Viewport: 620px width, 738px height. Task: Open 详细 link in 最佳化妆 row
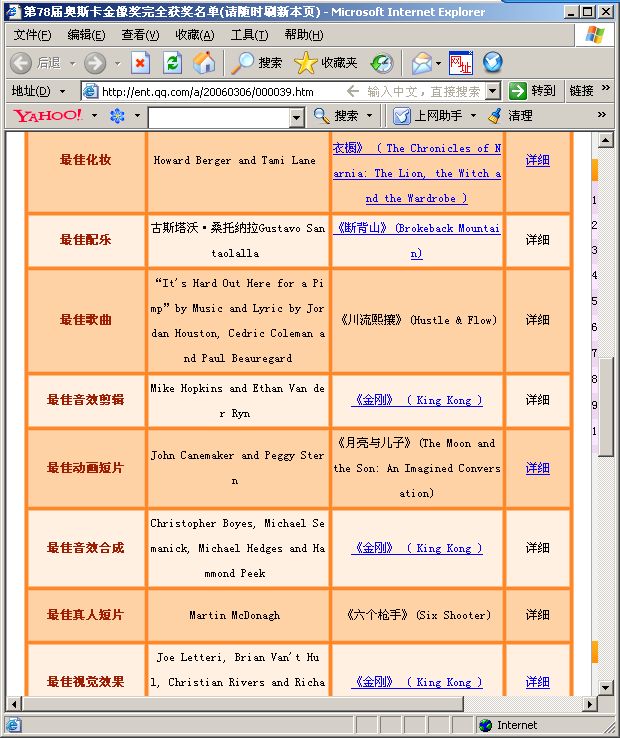(538, 160)
